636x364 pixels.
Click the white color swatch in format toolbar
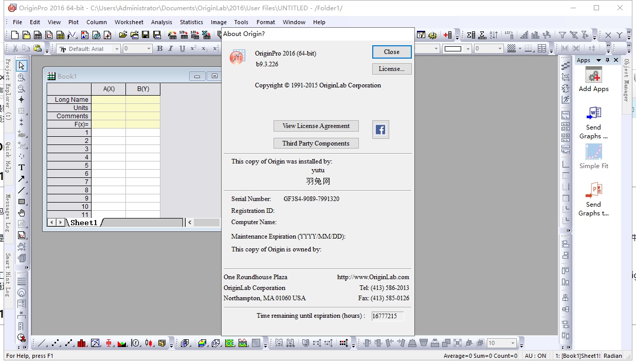click(453, 49)
